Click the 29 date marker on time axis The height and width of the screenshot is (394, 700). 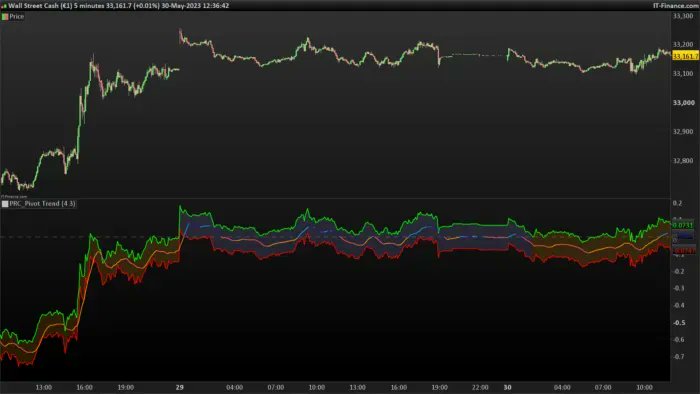[179, 387]
